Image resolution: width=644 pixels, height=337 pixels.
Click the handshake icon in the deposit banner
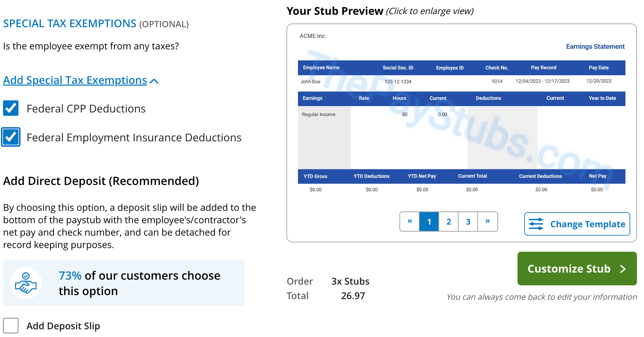26,283
